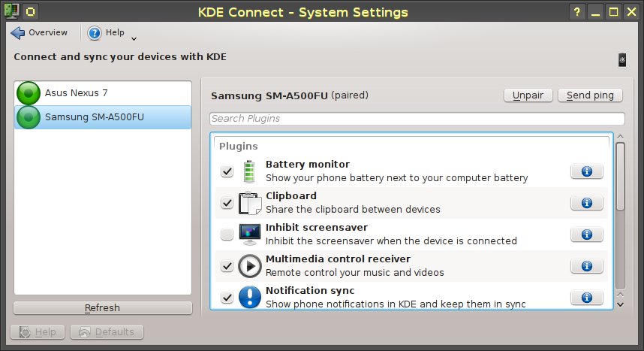Screen dimensions: 644x351
Task: Select Samsung SM-A500FU device
Action: 103,117
